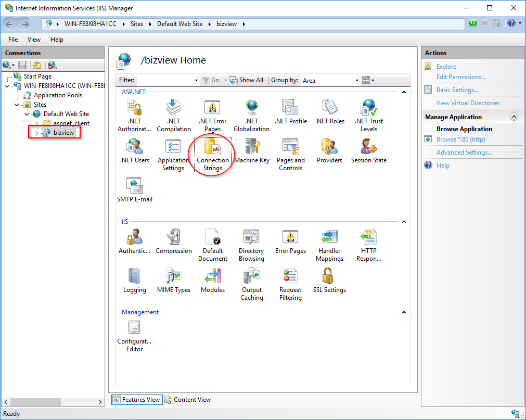Open .NET Compilation feature
526x420 pixels.
[x=173, y=116]
